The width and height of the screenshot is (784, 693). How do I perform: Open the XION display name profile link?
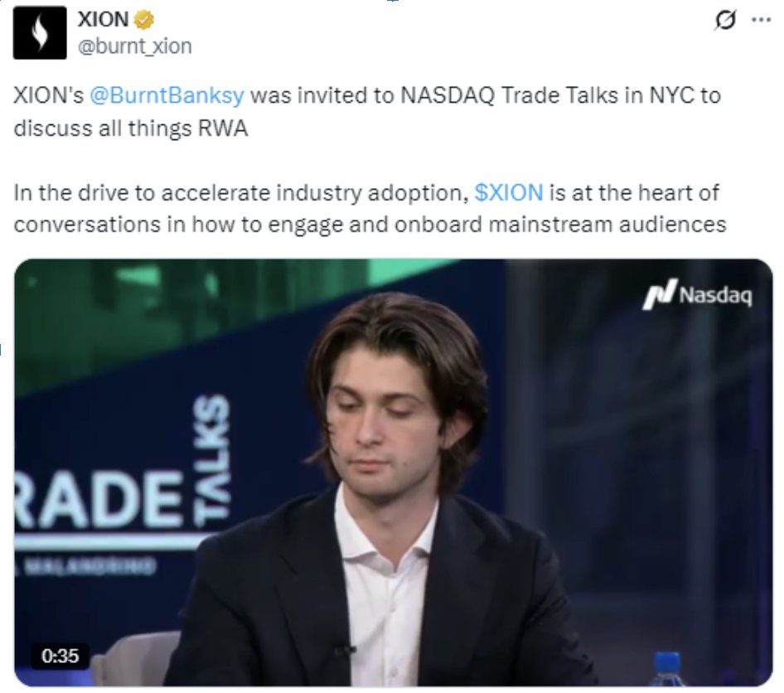(103, 20)
